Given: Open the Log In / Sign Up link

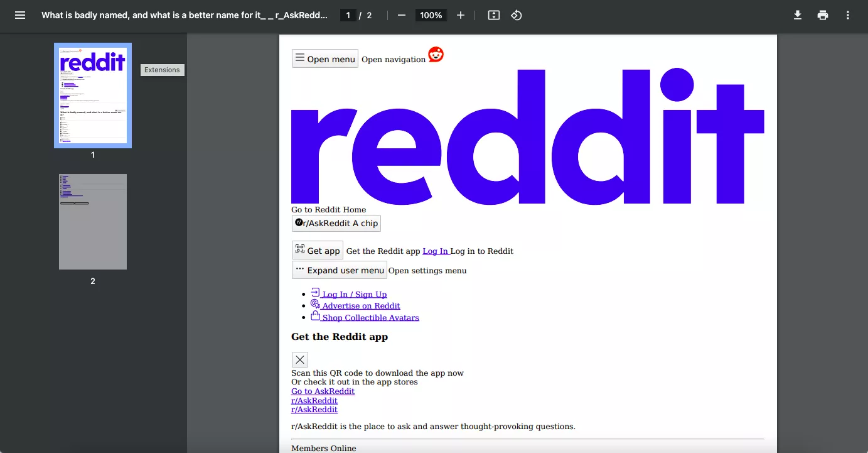Looking at the screenshot, I should point(349,293).
